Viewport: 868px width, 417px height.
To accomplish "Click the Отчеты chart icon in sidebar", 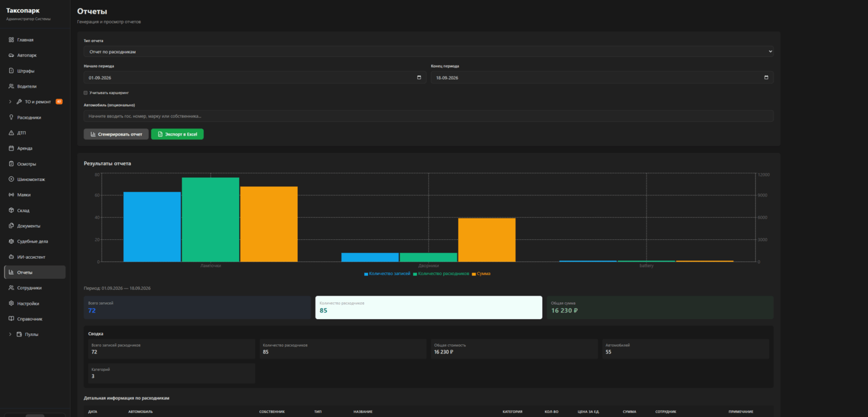I will [x=11, y=272].
